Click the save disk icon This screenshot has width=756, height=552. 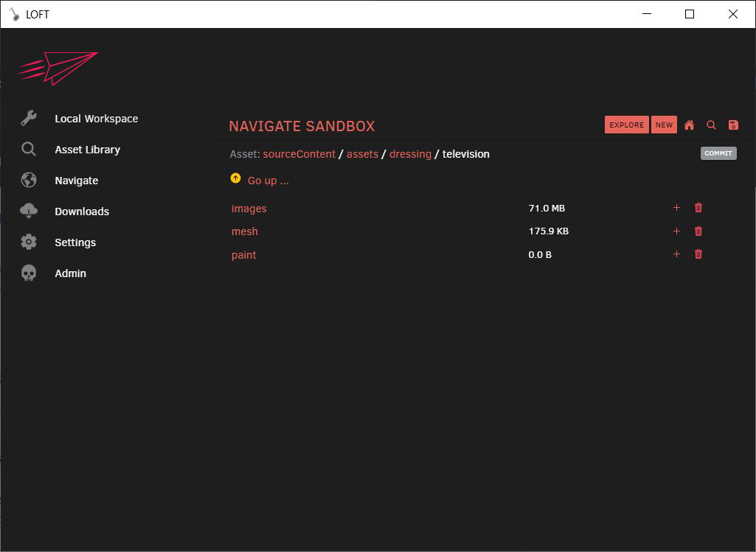(733, 125)
